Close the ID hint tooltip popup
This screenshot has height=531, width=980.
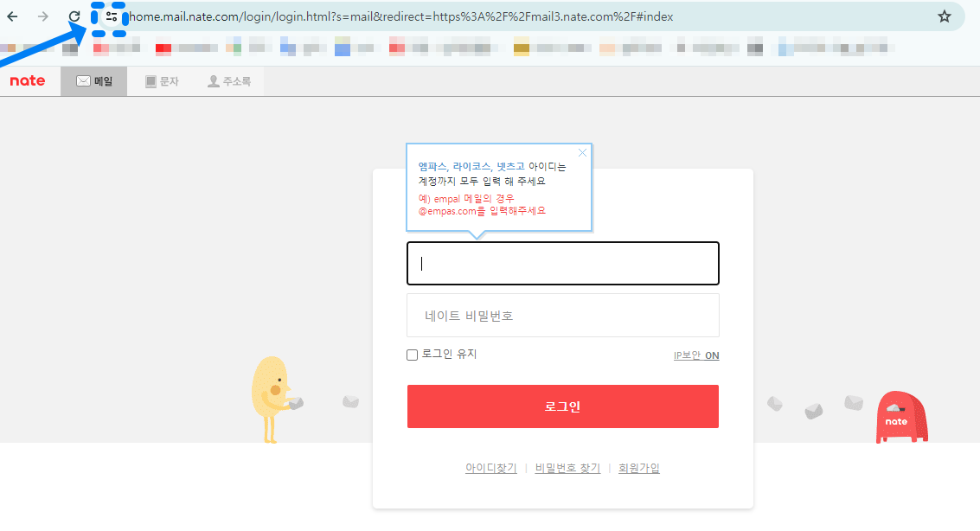pos(582,153)
